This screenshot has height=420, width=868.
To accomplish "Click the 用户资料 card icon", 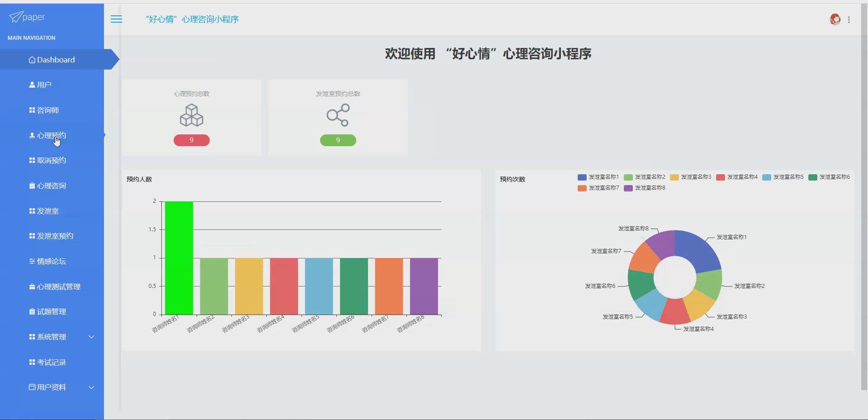I will (32, 387).
